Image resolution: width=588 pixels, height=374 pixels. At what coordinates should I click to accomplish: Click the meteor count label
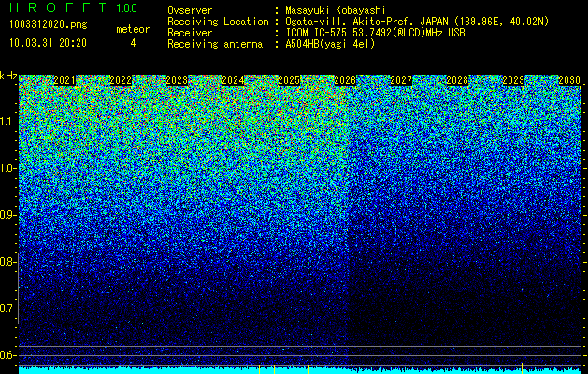coord(133,29)
